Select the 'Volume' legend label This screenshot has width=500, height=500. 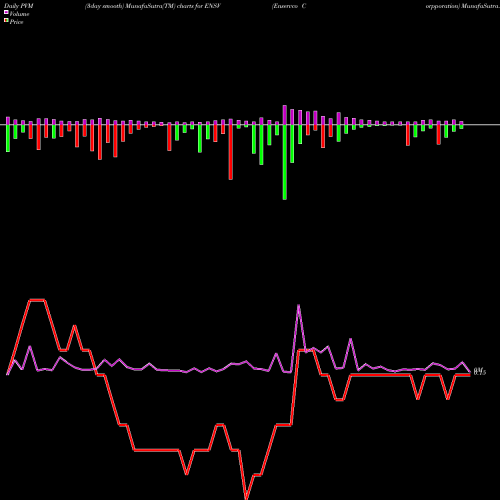point(19,14)
